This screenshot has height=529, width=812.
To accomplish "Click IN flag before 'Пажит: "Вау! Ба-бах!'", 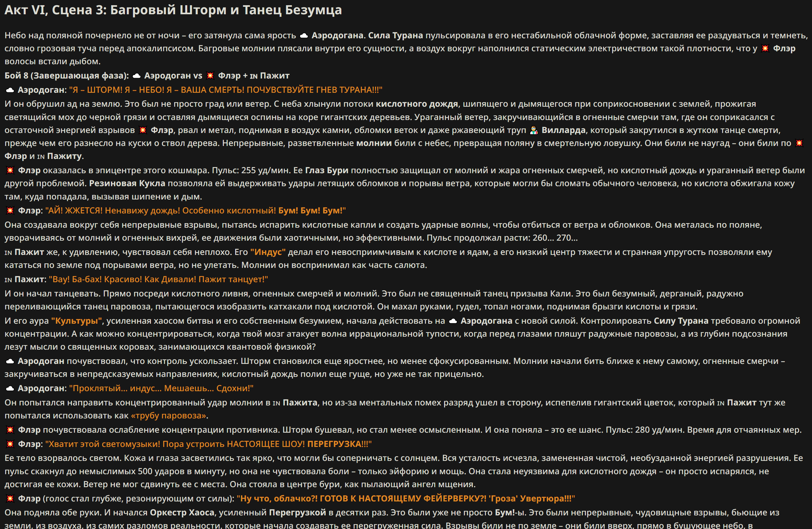I will [8, 280].
